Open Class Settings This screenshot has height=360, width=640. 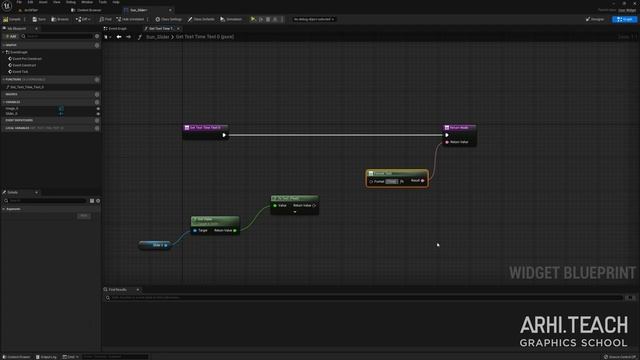[x=169, y=19]
